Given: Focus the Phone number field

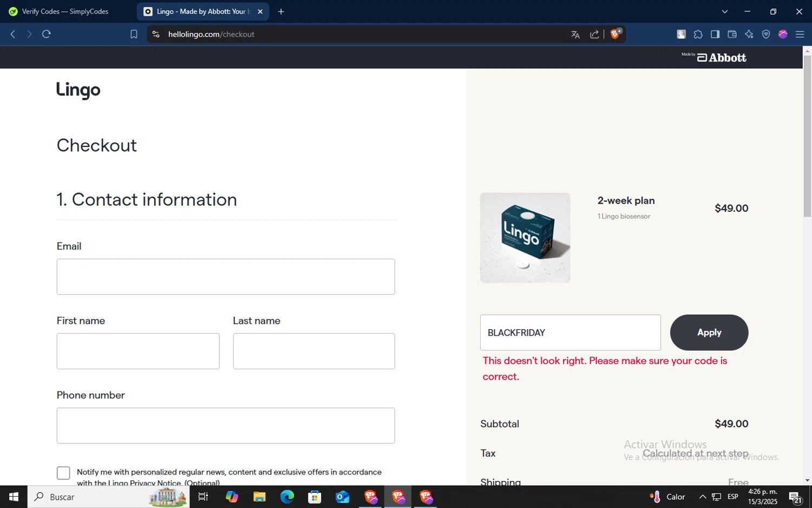Looking at the screenshot, I should (226, 426).
